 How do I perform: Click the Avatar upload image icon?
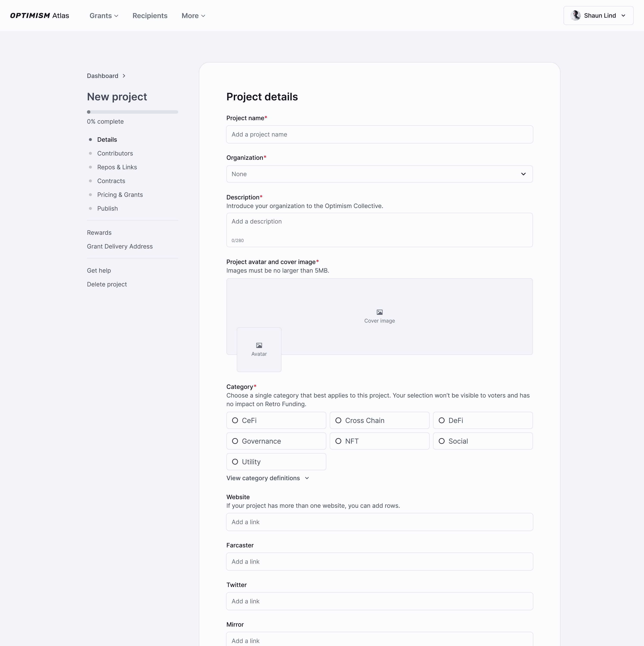(x=259, y=345)
